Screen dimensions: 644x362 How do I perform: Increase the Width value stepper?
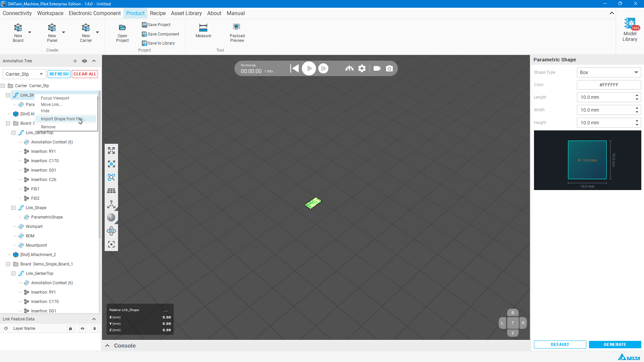(x=637, y=108)
